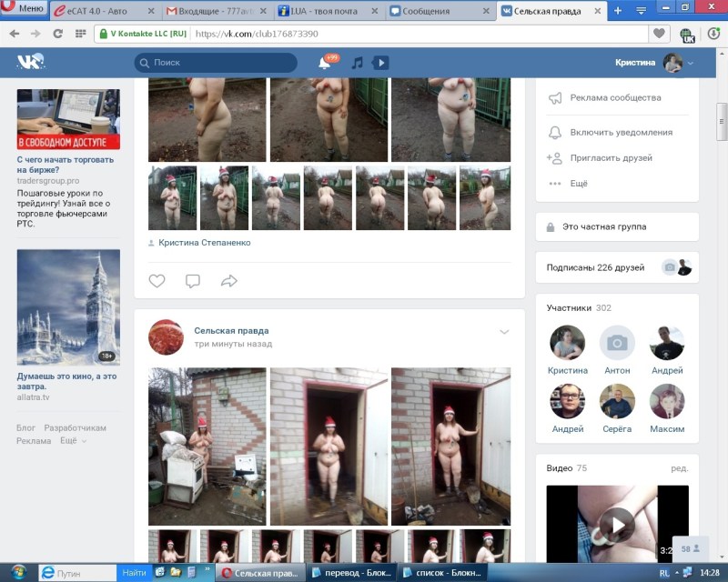Click 'Пригласить друзей' link

tap(611, 158)
